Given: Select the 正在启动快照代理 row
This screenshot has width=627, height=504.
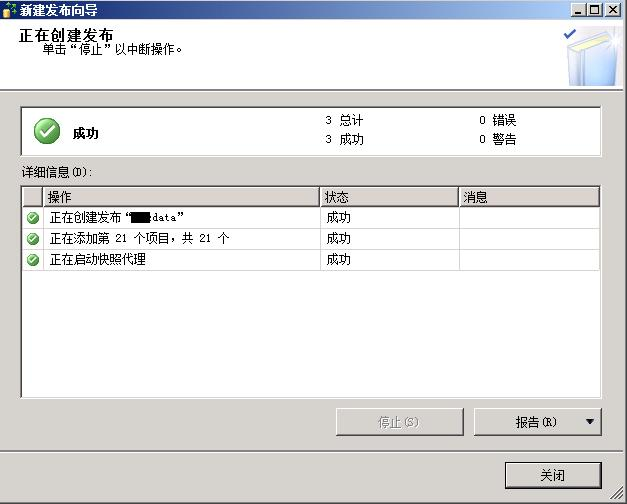Looking at the screenshot, I should click(311, 260).
